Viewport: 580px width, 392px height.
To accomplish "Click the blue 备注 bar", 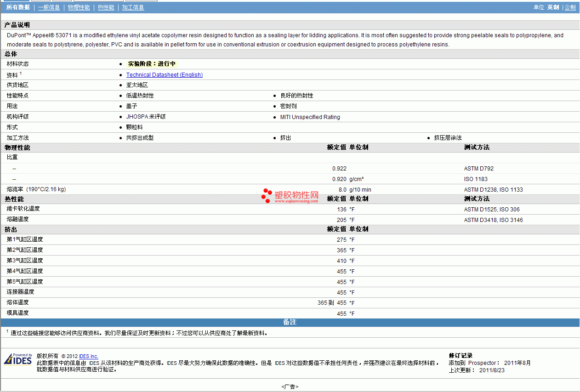I will coord(290,323).
